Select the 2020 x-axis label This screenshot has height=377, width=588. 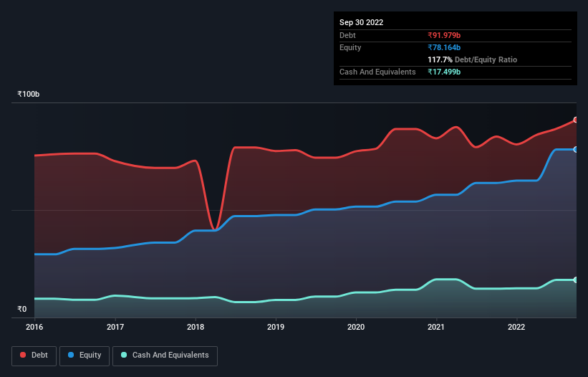coord(356,327)
